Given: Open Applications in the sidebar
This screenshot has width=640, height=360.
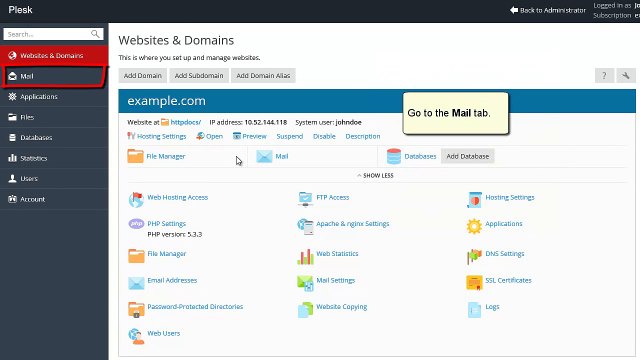Looking at the screenshot, I should 54,96.
